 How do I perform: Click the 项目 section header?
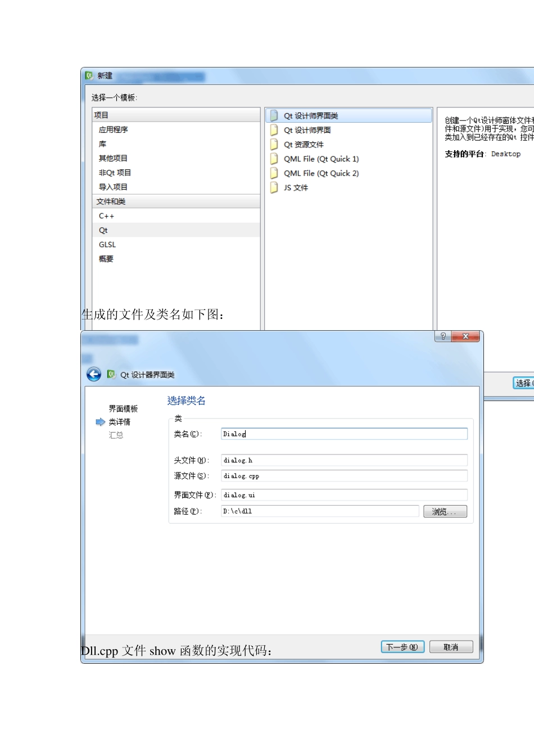click(176, 115)
